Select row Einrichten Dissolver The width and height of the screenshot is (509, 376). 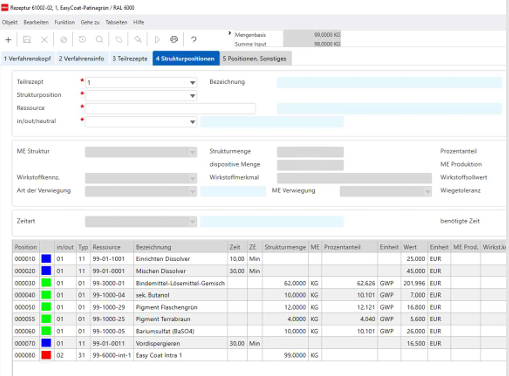(x=259, y=259)
